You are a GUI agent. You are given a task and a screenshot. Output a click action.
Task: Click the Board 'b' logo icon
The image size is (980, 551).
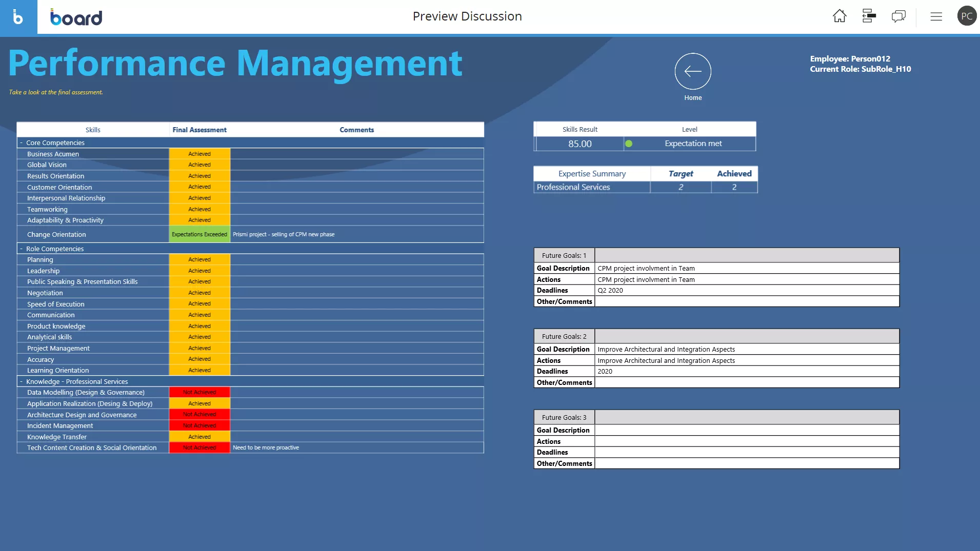[18, 17]
